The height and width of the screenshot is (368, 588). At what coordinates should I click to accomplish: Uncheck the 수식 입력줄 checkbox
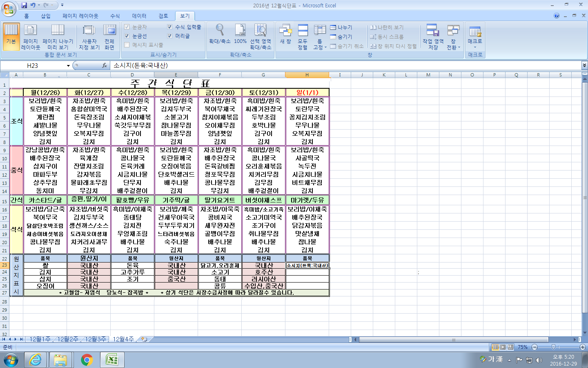(170, 27)
